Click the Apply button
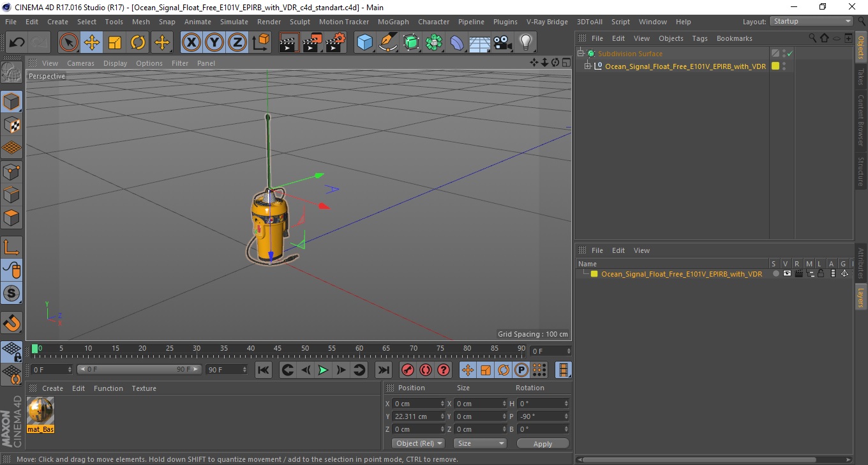This screenshot has height=465, width=868. click(x=542, y=443)
